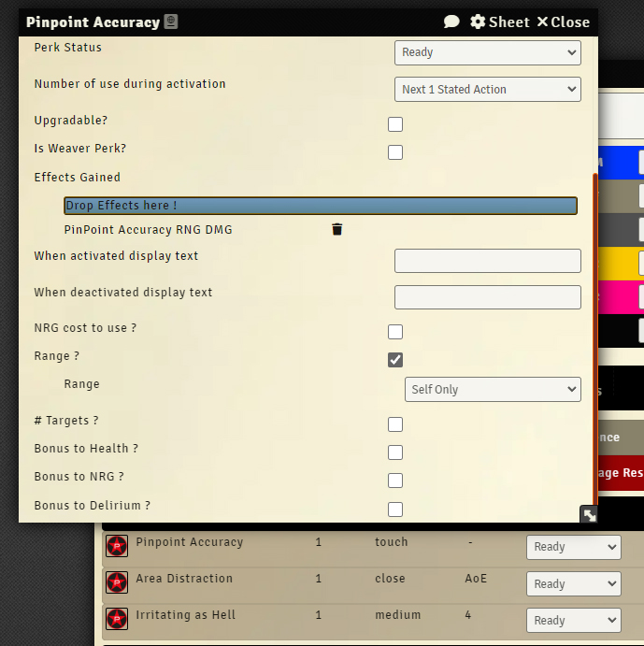Uncheck the Range checkbox
644x646 pixels.
(x=395, y=360)
